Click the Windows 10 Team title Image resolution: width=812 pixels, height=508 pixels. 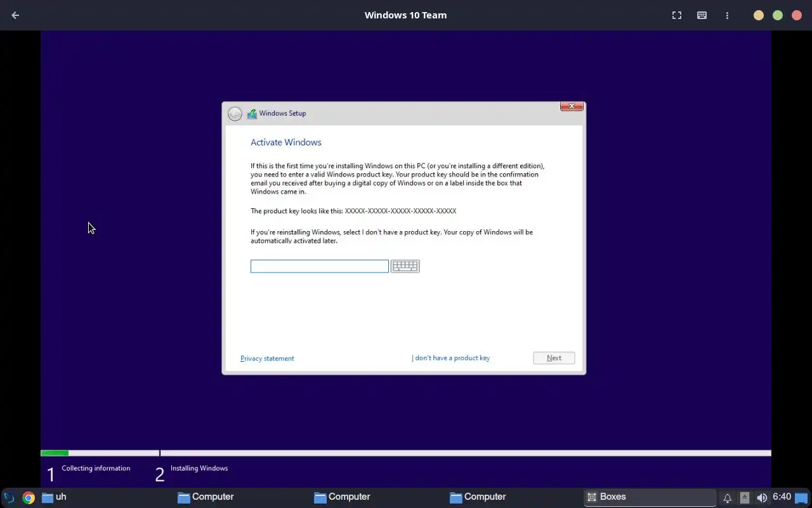(405, 15)
